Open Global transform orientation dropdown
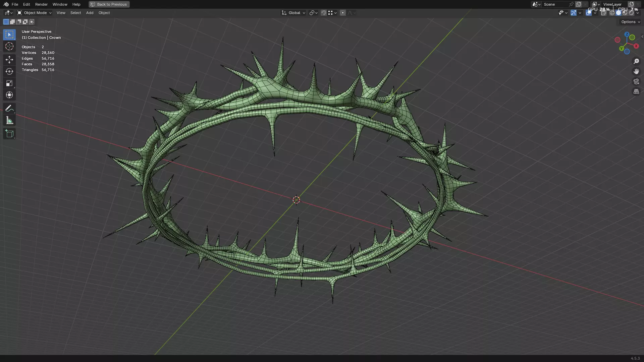The height and width of the screenshot is (362, 644). pos(293,13)
